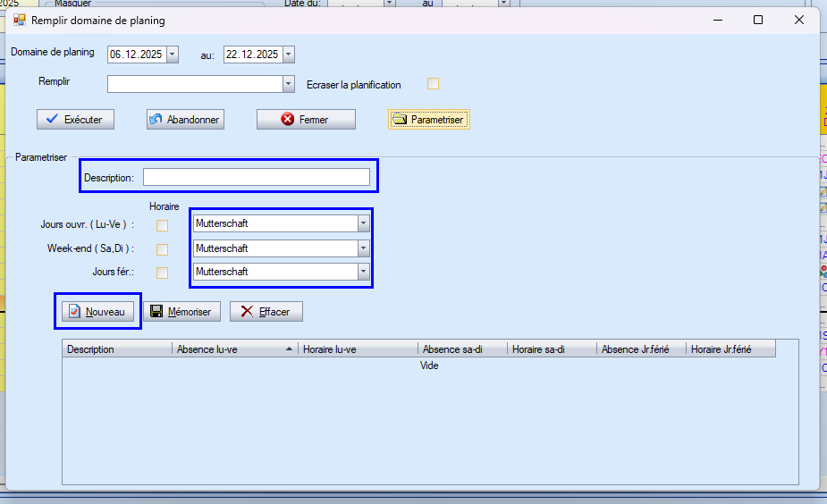827x504 pixels.
Task: Minimize the Remplir domaine de planing window
Action: [718, 20]
